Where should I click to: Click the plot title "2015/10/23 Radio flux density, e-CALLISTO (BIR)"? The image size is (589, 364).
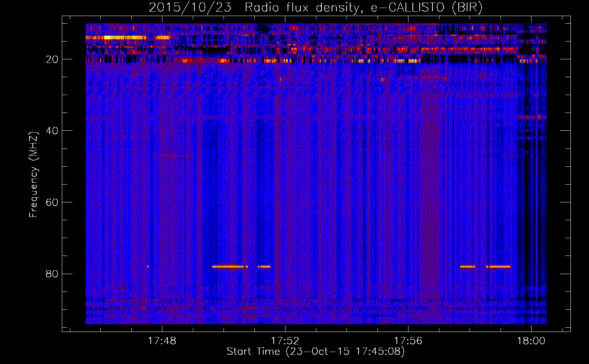pos(316,7)
